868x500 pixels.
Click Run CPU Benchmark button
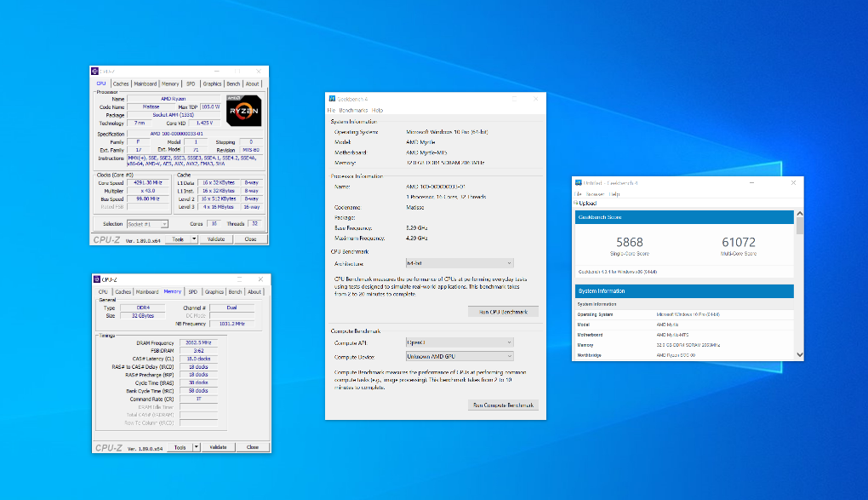pyautogui.click(x=503, y=312)
